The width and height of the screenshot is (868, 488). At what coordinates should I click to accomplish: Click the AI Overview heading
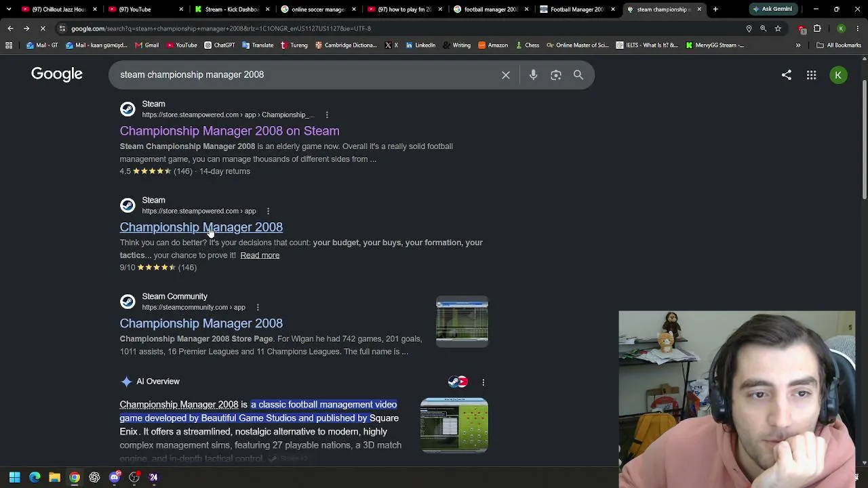point(158,382)
